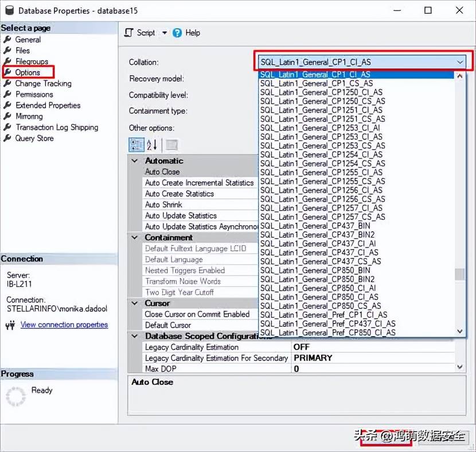
Task: Select the Options page
Action: coord(28,72)
